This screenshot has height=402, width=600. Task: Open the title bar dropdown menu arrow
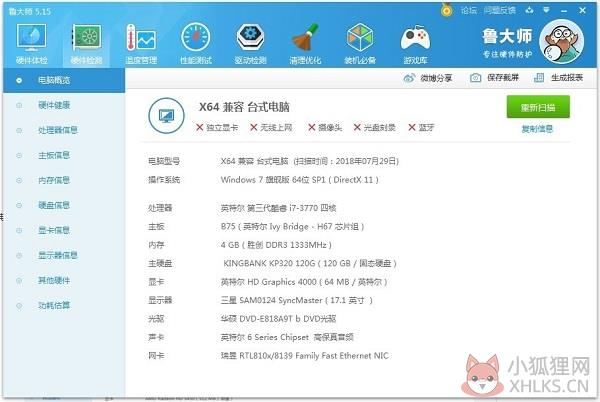[x=546, y=10]
